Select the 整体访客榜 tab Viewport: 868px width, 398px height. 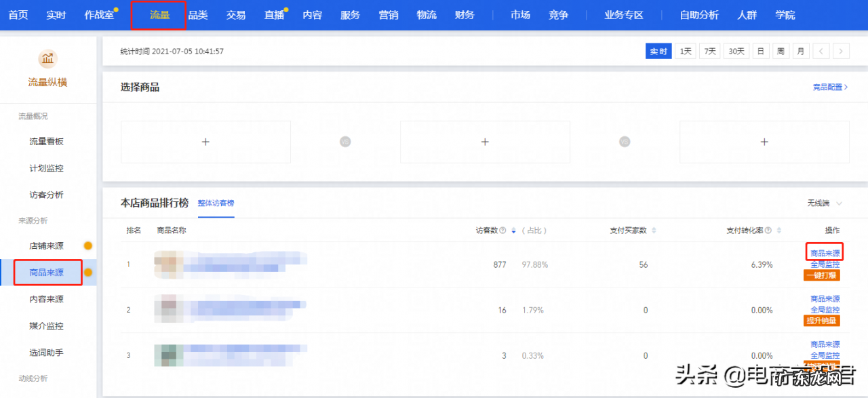click(x=216, y=202)
